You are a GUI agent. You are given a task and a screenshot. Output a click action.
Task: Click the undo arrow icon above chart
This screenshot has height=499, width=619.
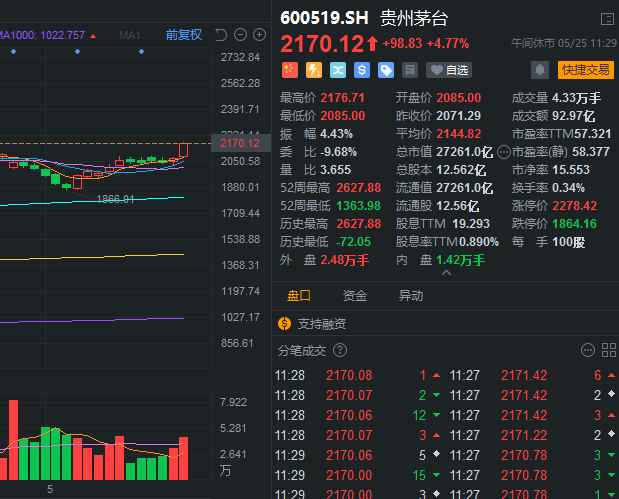[221, 35]
